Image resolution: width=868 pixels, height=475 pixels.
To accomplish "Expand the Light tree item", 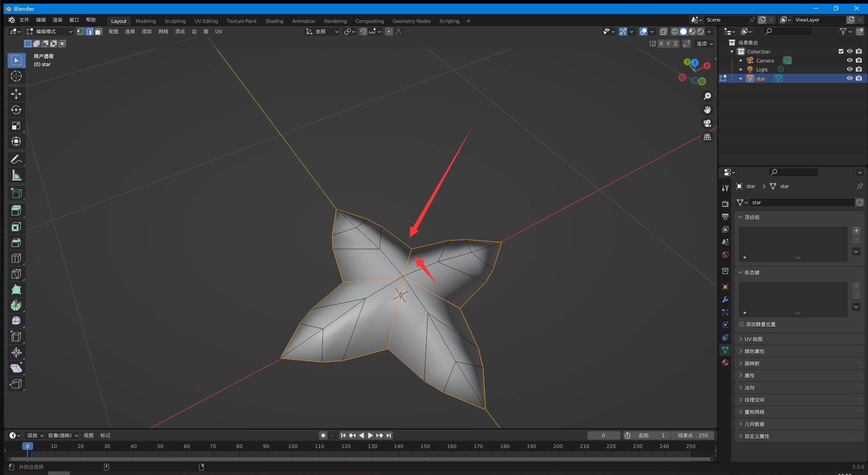I will (741, 69).
